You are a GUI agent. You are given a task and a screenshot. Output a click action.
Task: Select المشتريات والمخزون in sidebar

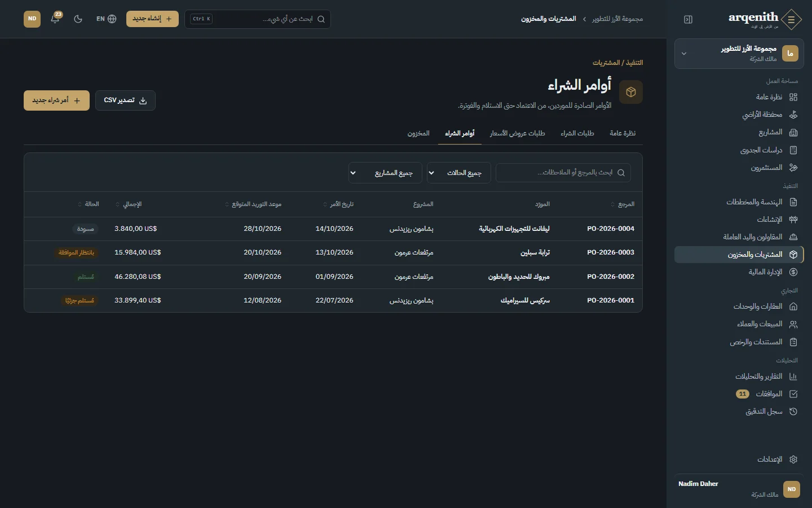(x=739, y=255)
